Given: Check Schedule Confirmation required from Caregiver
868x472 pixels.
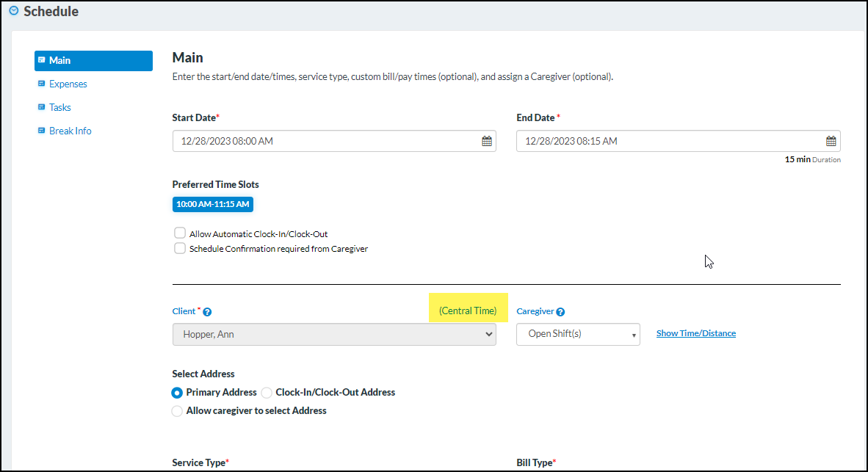Looking at the screenshot, I should 179,247.
